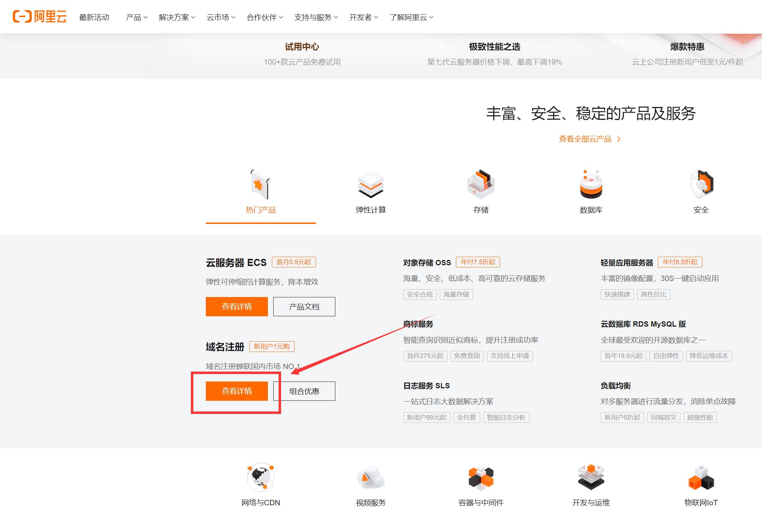Click the 物联网IoT blocks icon
762x532 pixels.
[701, 478]
